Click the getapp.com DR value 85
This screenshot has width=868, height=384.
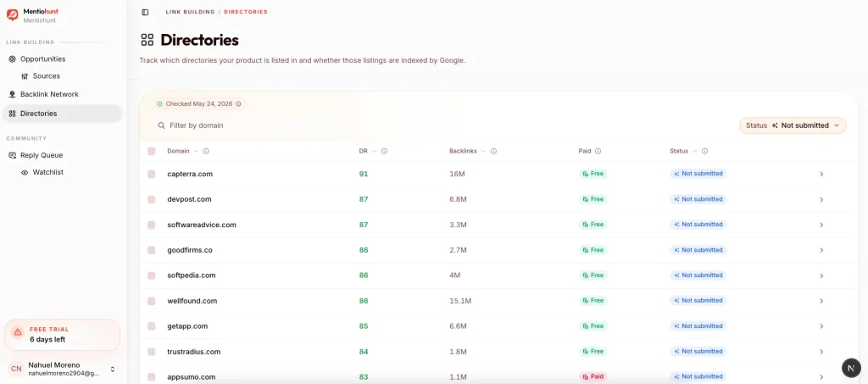point(364,326)
